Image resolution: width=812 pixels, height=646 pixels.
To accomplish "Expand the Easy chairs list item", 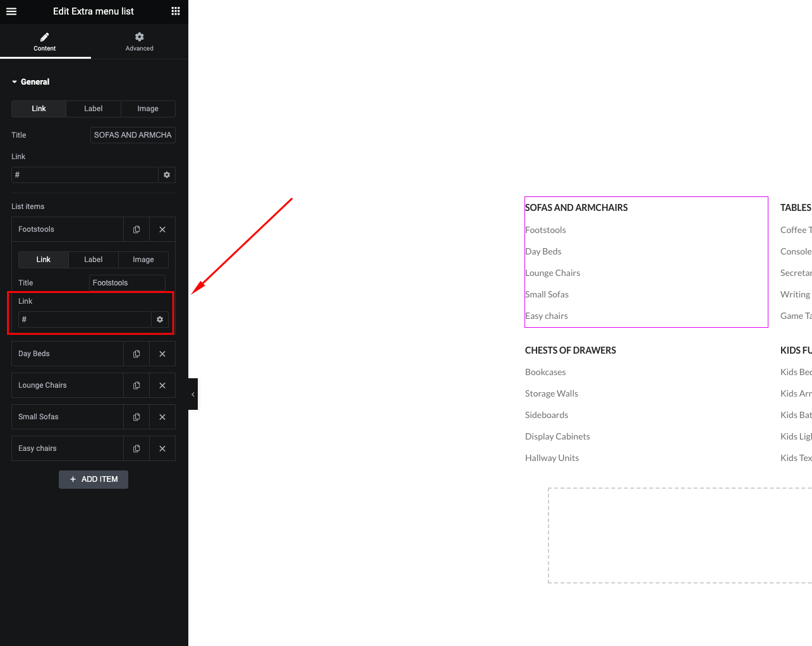I will pyautogui.click(x=67, y=448).
